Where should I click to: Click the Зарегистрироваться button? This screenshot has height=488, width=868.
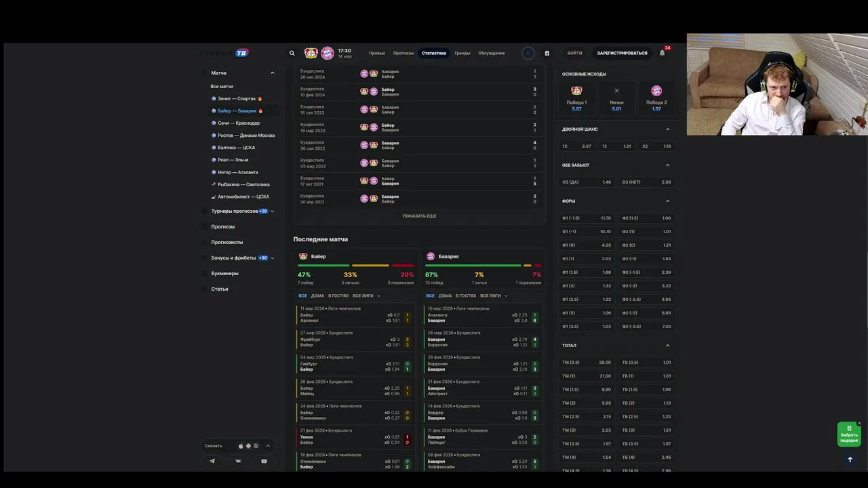(622, 53)
